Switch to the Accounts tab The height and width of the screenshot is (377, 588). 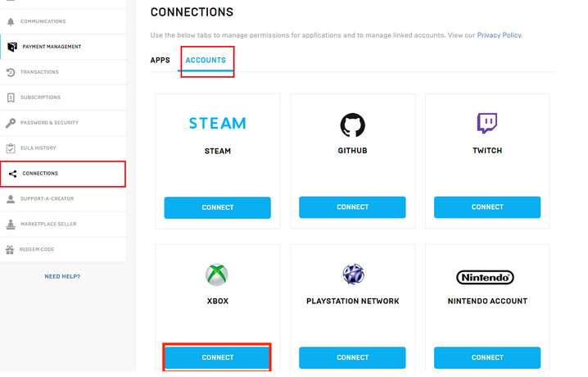[206, 60]
